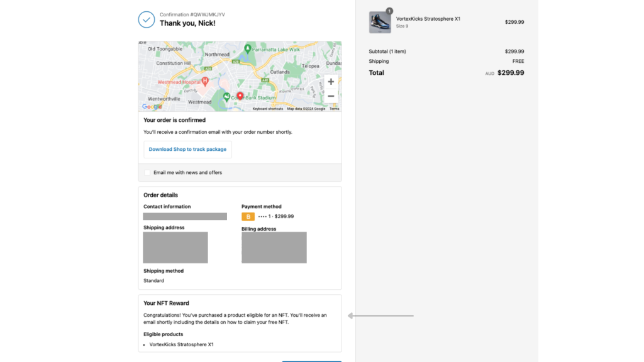
Task: Click the VortexKicks sneaker product thumbnail
Action: (x=380, y=22)
